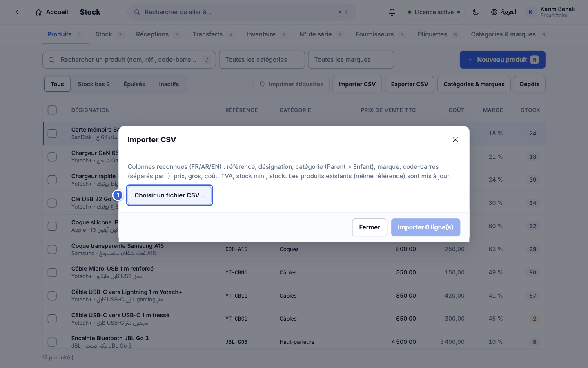
Task: Click the Rechercher ou aller à field
Action: coord(242,12)
